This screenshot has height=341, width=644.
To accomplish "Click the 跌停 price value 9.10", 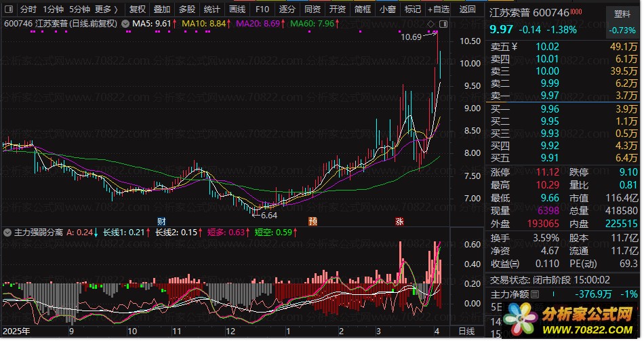I will coord(628,172).
